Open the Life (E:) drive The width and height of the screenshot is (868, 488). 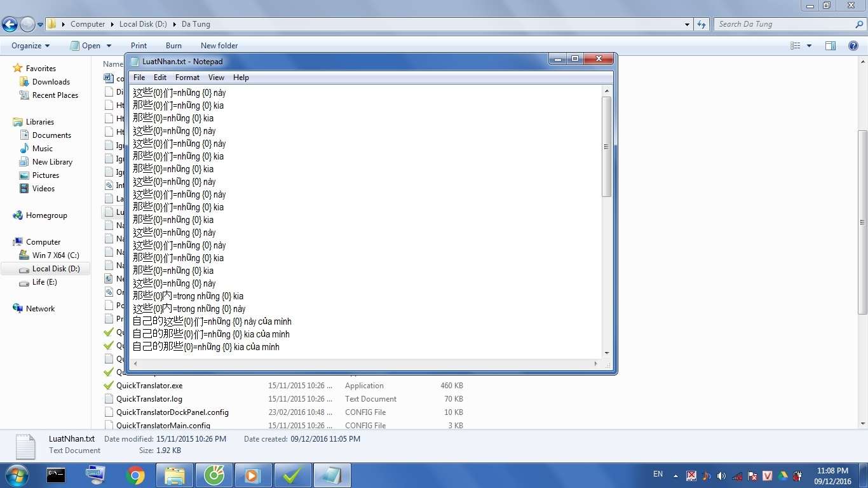[44, 282]
